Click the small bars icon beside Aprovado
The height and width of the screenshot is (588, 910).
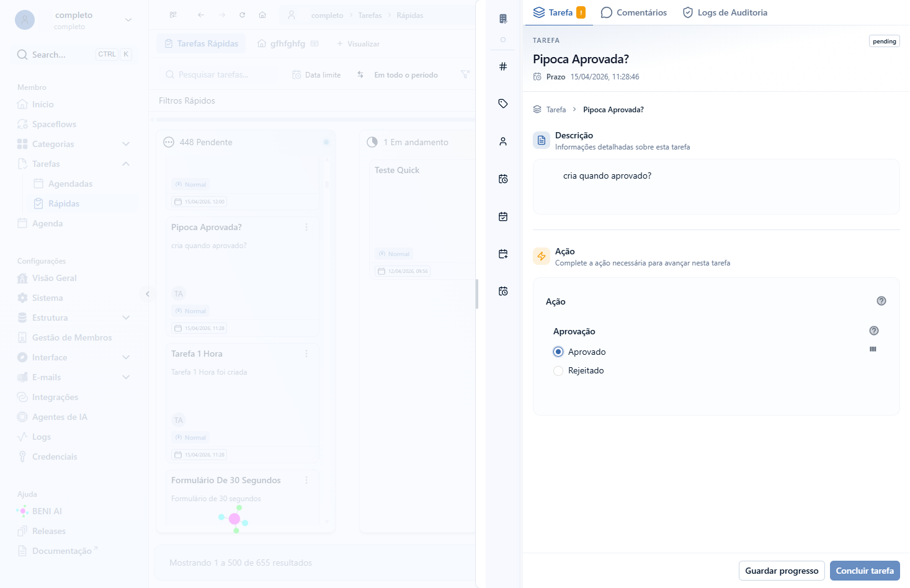[x=873, y=349]
